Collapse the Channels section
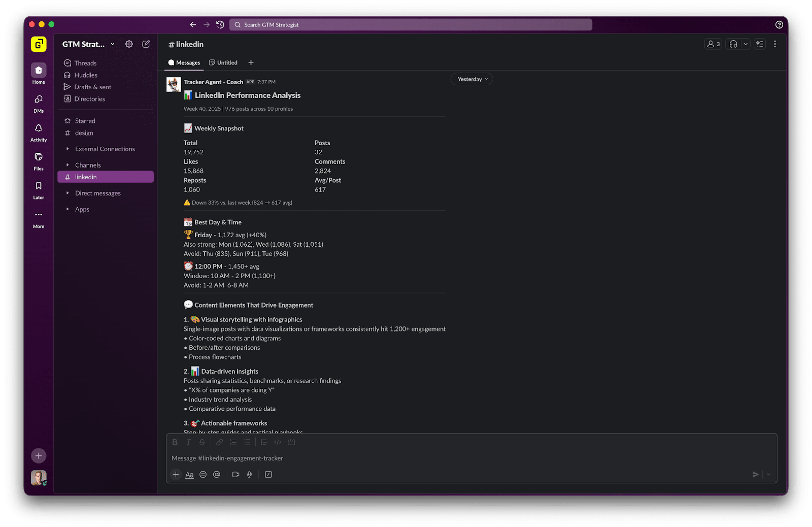The height and width of the screenshot is (527, 812). tap(106, 165)
